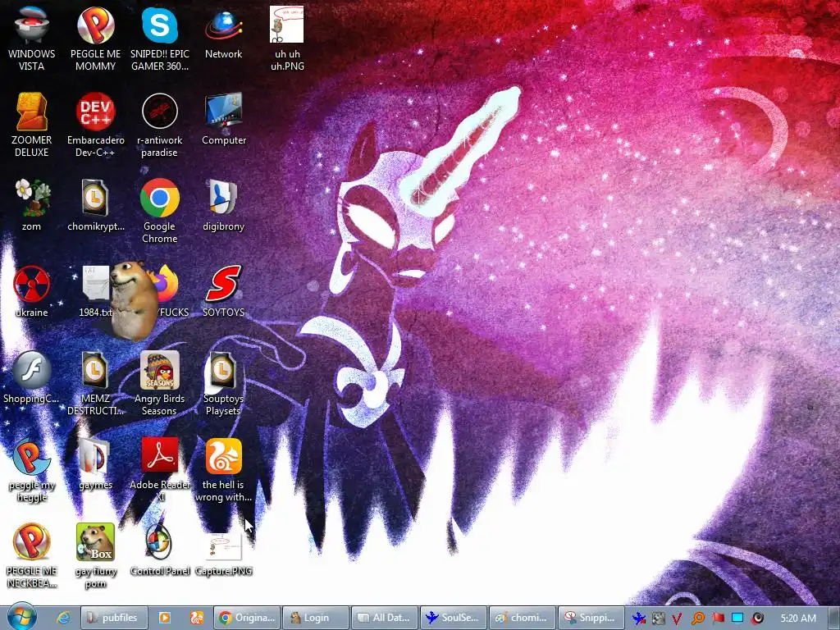
Task: Click the UC Browser taskbar icon
Action: tap(197, 618)
